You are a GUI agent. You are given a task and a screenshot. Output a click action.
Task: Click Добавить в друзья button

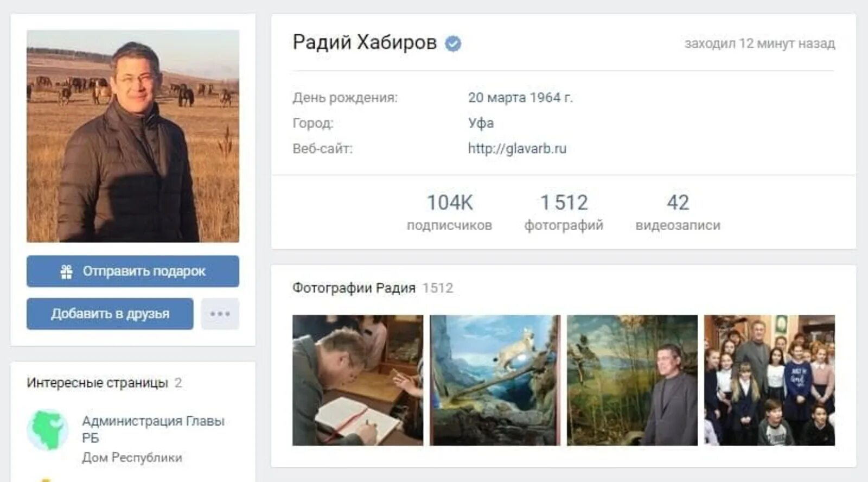[110, 314]
